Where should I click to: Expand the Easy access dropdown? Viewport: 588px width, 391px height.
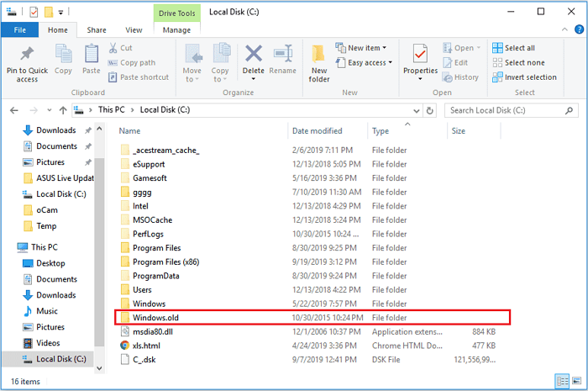pyautogui.click(x=363, y=62)
